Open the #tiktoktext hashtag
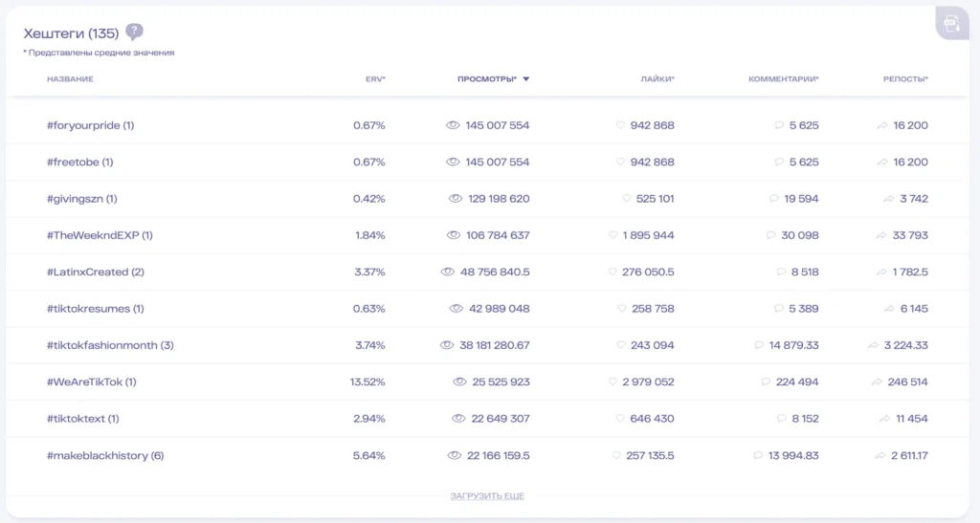 (x=83, y=419)
